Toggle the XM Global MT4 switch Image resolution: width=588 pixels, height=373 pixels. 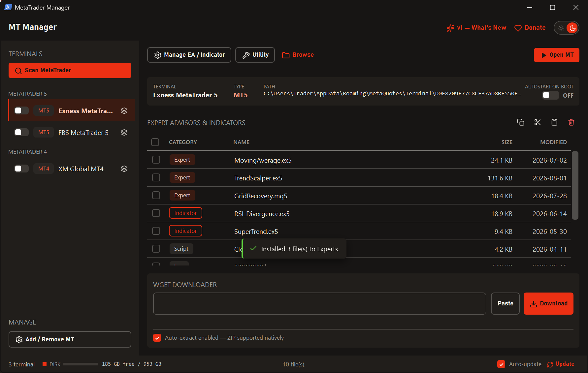[x=21, y=169]
